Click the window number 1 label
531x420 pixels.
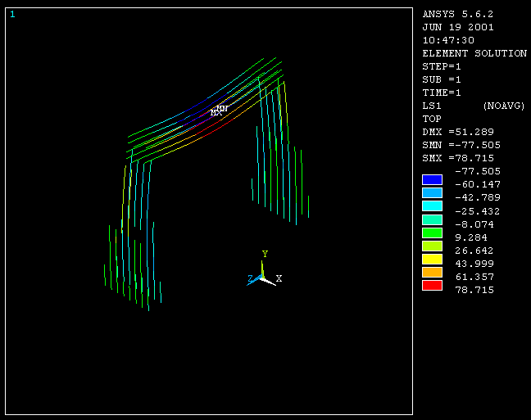12,15
